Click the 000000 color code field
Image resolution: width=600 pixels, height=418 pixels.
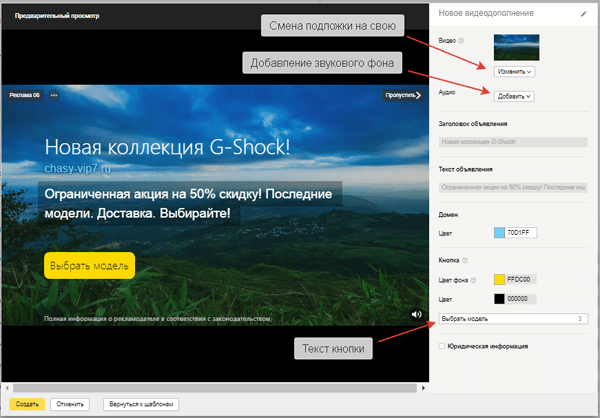pos(521,299)
